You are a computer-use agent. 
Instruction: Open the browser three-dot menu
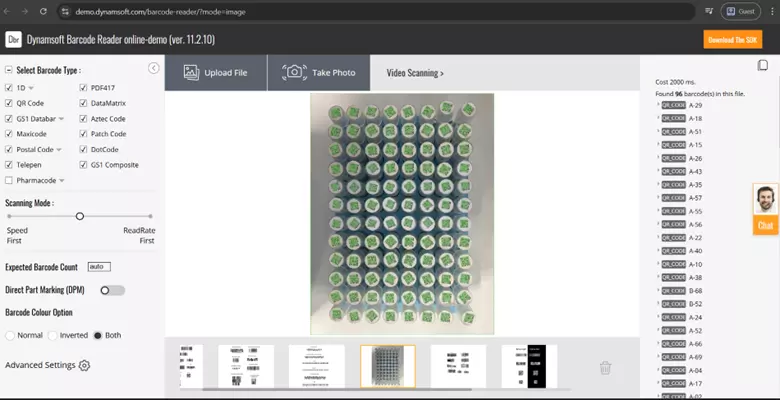772,11
